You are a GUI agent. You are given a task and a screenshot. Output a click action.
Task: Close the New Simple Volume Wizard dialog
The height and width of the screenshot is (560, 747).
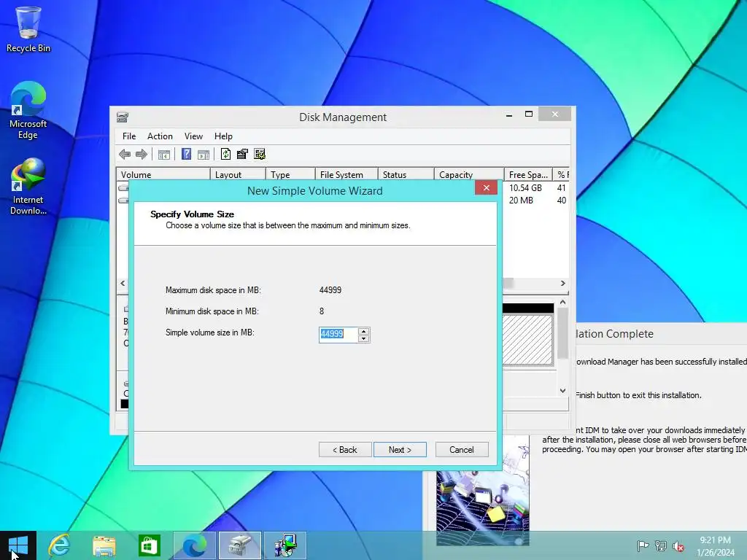pyautogui.click(x=486, y=187)
